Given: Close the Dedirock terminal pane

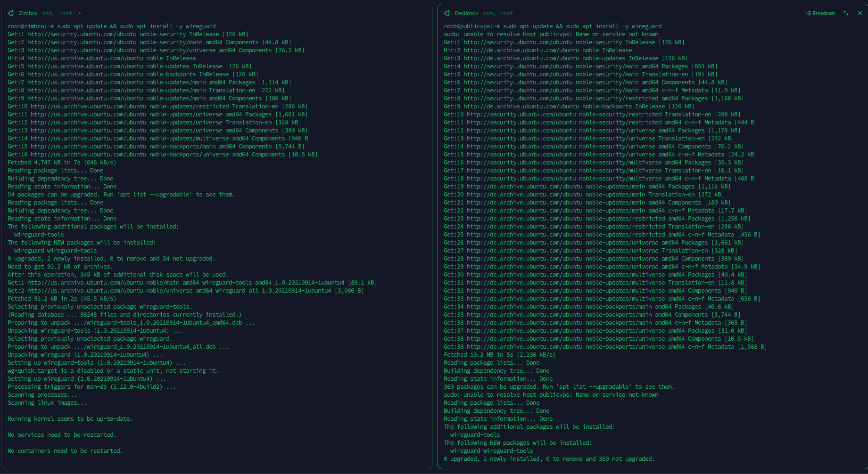Looking at the screenshot, I should point(860,13).
